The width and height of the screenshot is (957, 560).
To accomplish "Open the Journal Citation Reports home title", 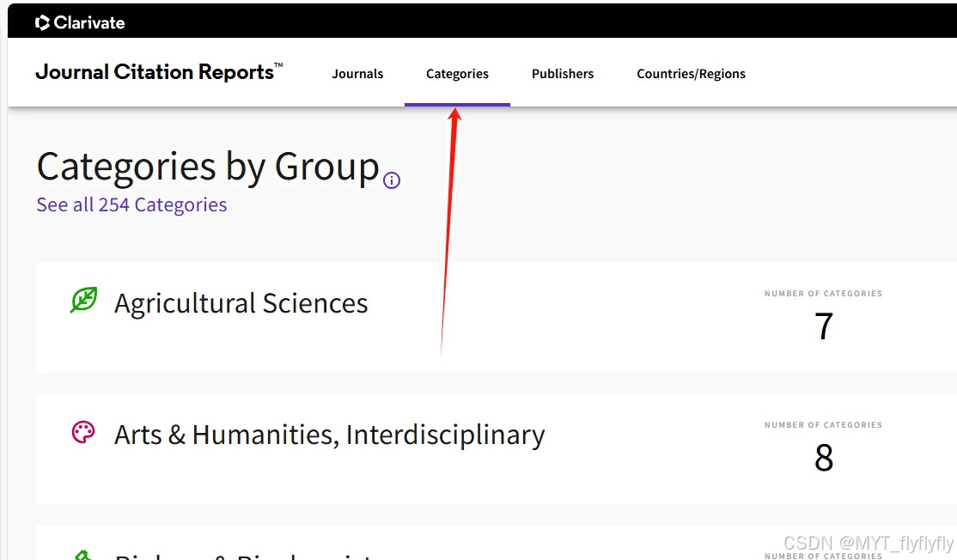I will (x=159, y=72).
